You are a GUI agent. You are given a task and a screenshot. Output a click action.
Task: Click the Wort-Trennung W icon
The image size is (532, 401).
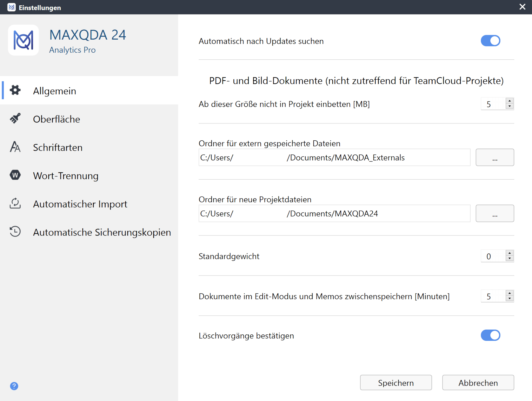(x=15, y=175)
